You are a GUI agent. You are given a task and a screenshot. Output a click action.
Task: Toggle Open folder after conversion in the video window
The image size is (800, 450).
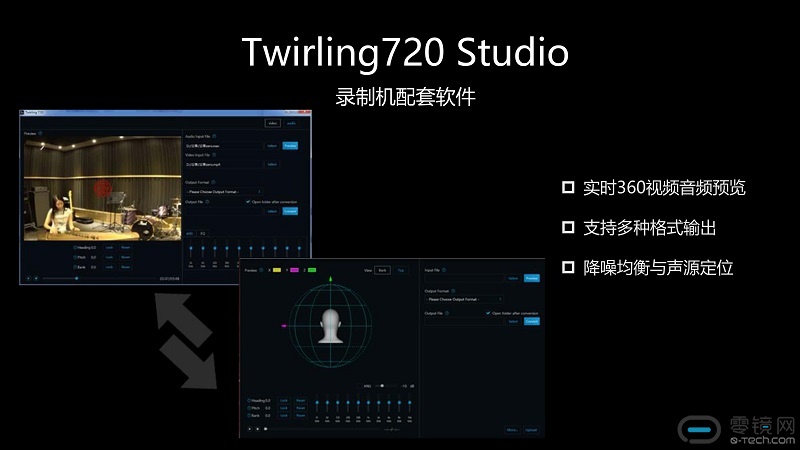click(248, 202)
